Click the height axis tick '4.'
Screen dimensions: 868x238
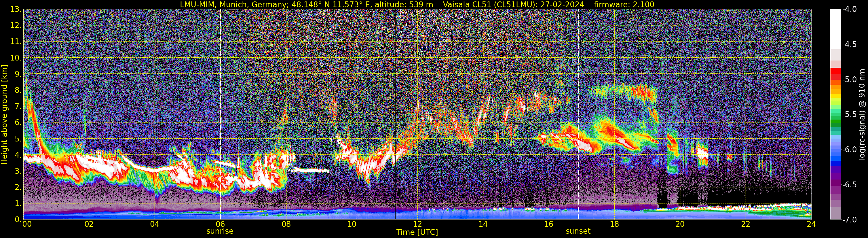click(x=18, y=155)
